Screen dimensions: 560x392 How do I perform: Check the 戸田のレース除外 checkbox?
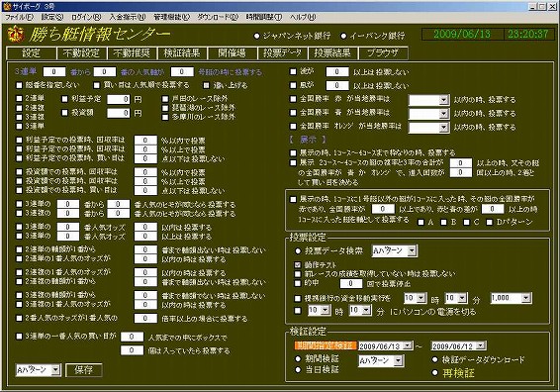tap(165, 99)
